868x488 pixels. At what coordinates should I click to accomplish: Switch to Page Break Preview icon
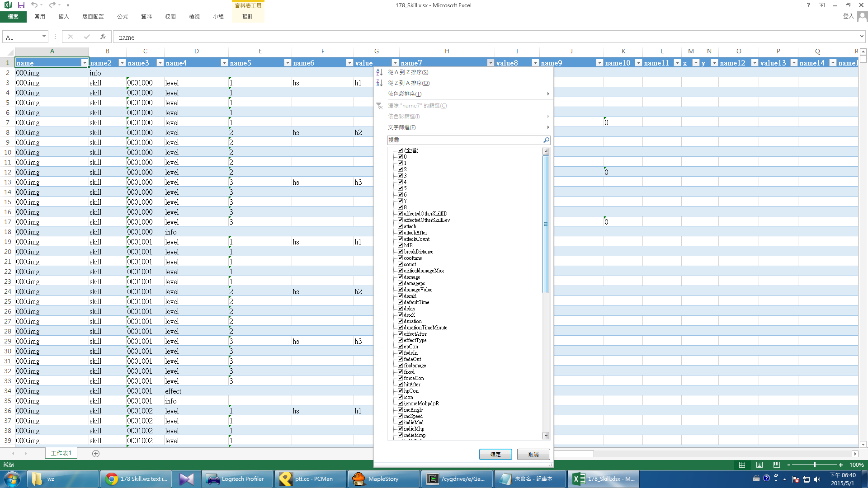tap(777, 465)
